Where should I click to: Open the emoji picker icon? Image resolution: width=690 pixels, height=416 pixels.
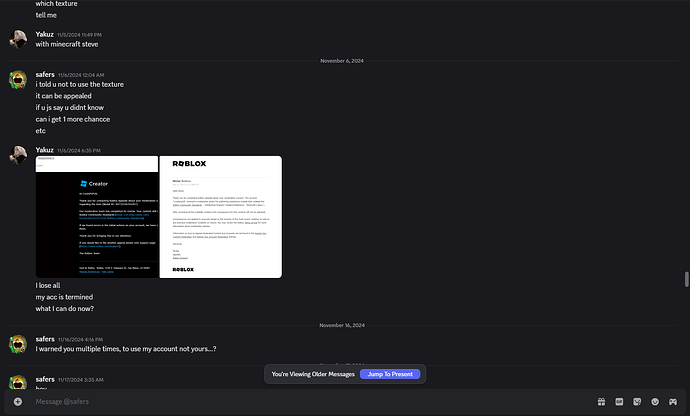point(655,401)
